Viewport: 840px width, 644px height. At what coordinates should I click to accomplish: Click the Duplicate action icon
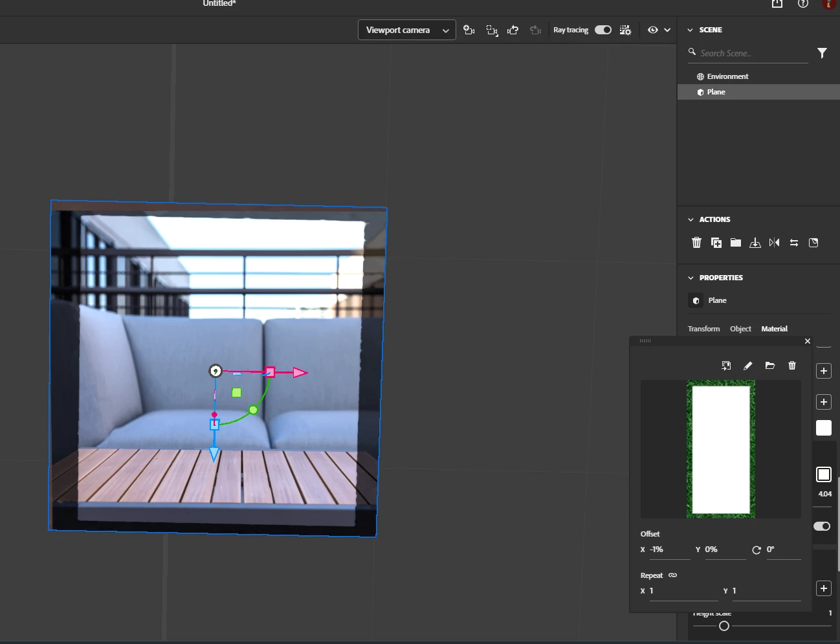[716, 243]
